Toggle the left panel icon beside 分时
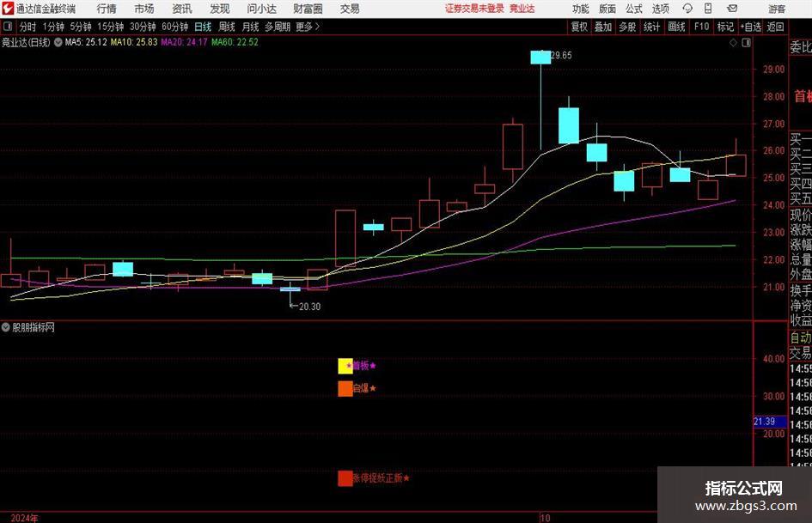The width and height of the screenshot is (812, 523). coord(8,27)
